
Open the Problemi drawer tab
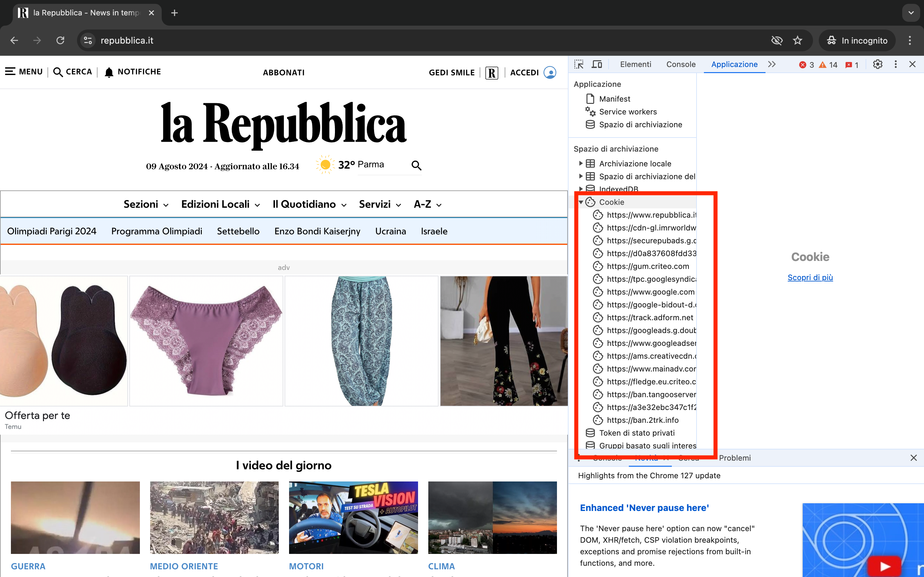click(x=734, y=458)
